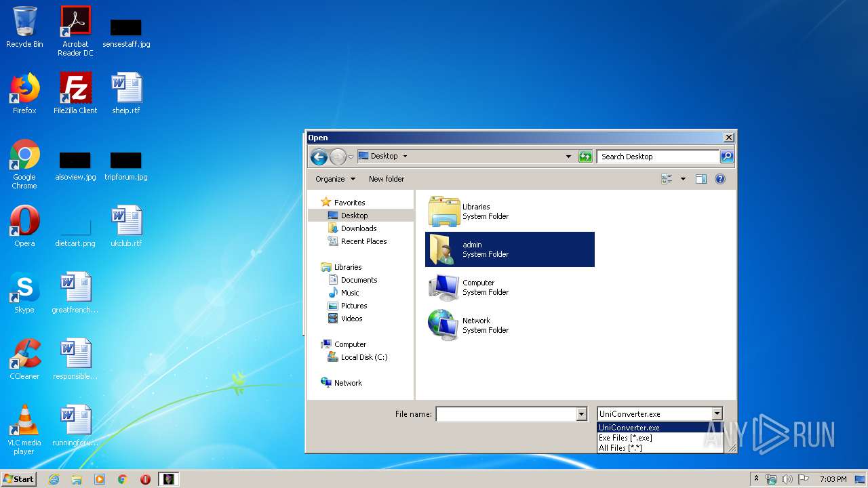Click the Forward arrow in Open dialog
The image size is (868, 488).
tap(338, 157)
